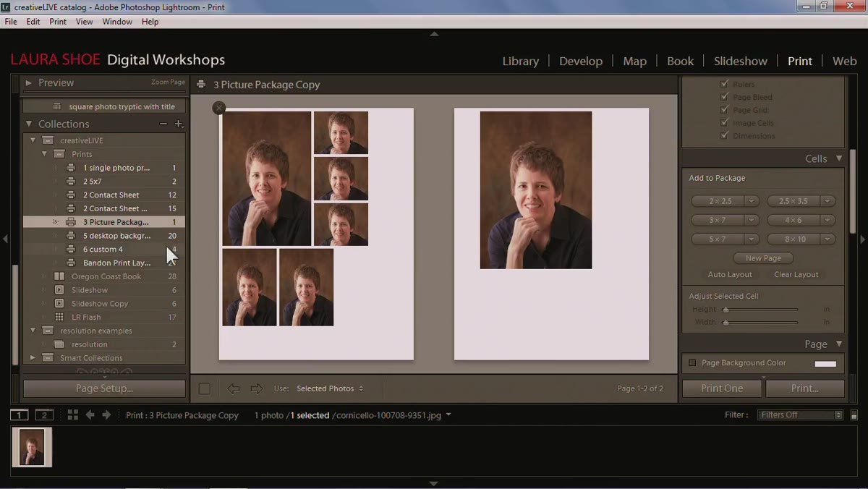
Task: Click the Height slider handle
Action: 726,310
